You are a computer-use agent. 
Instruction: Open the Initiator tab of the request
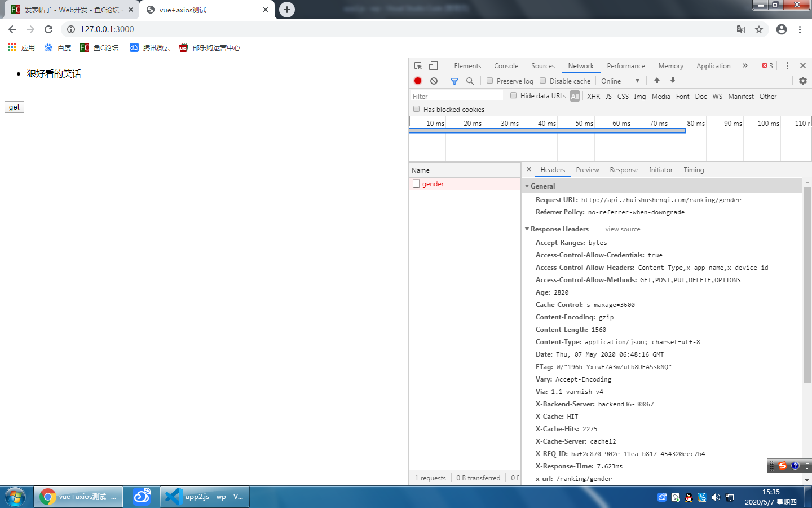coord(661,169)
